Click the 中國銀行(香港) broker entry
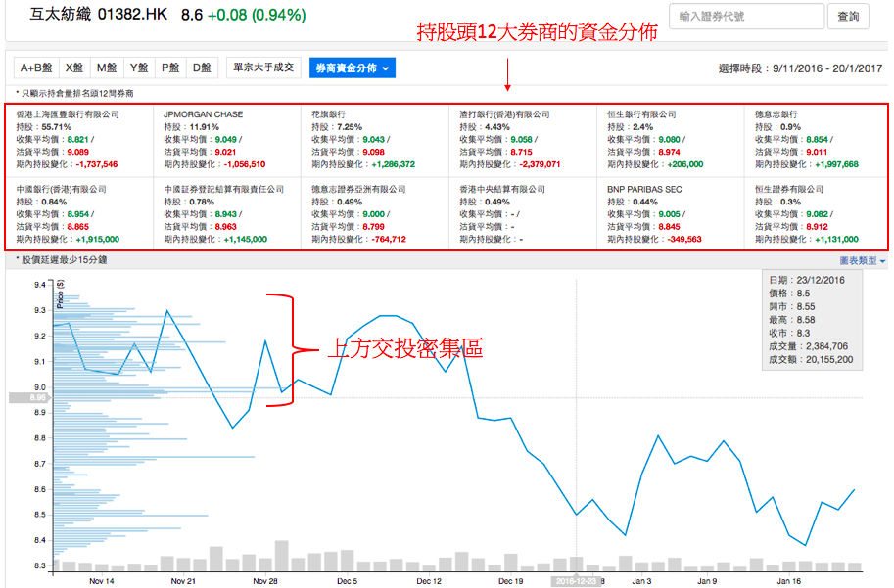 (x=61, y=189)
